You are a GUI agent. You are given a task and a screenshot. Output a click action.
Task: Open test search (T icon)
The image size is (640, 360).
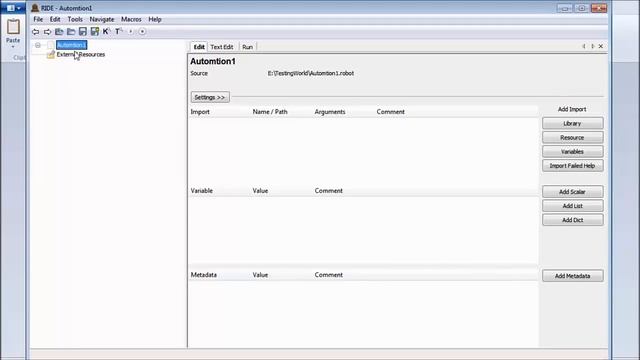[118, 31]
